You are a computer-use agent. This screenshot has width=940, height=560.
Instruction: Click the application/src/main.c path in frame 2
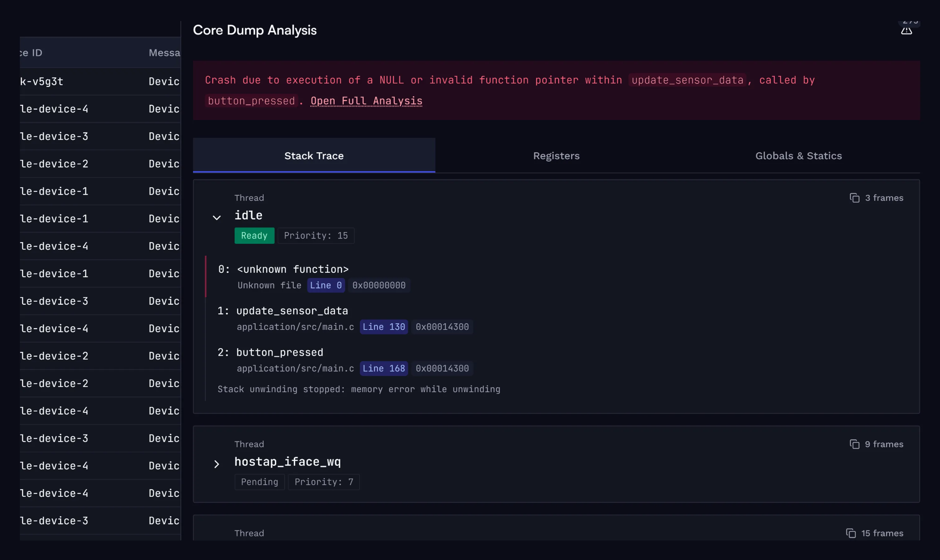click(295, 368)
